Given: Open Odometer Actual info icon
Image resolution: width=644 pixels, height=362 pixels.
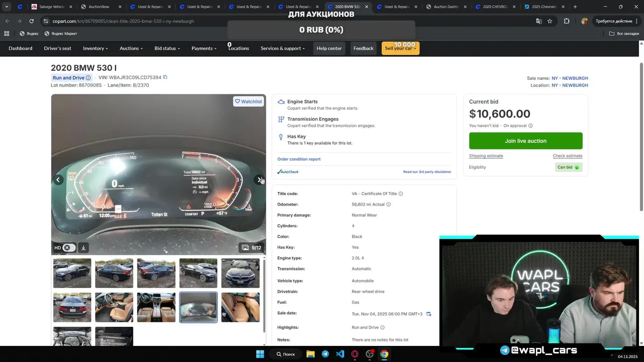Looking at the screenshot, I should [388, 205].
